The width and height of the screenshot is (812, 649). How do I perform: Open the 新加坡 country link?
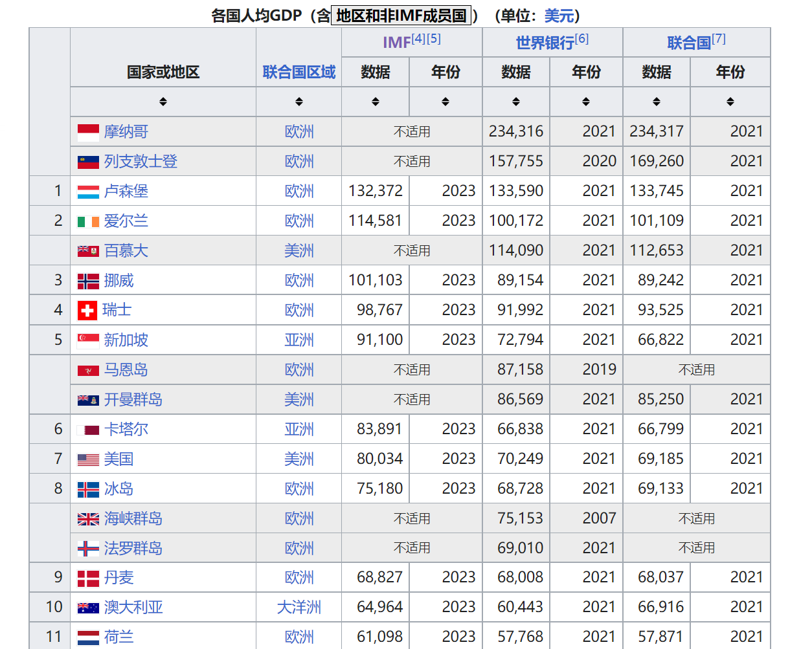[126, 340]
